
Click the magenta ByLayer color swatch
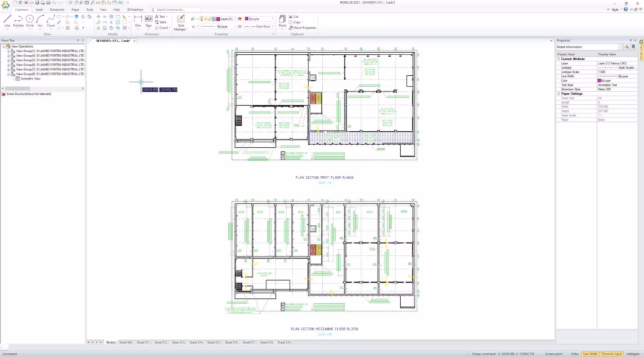pyautogui.click(x=247, y=19)
